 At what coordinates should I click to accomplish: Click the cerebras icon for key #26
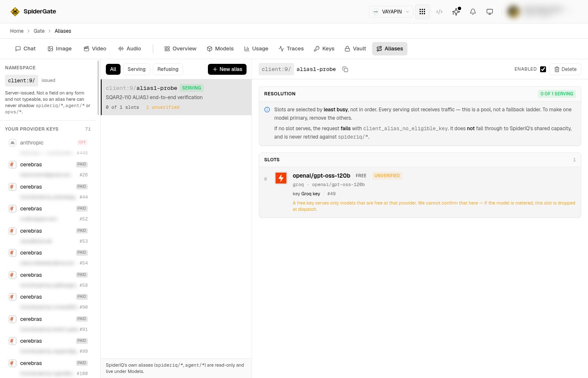13,165
